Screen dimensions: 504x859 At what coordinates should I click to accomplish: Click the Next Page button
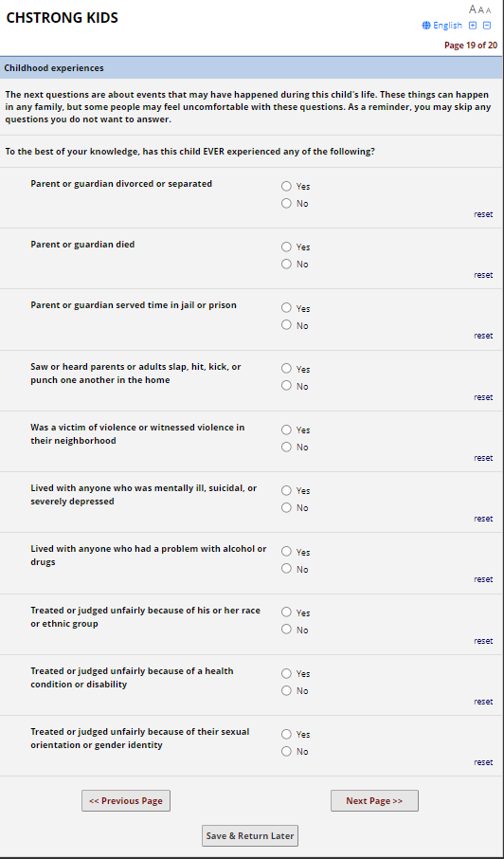(x=374, y=800)
